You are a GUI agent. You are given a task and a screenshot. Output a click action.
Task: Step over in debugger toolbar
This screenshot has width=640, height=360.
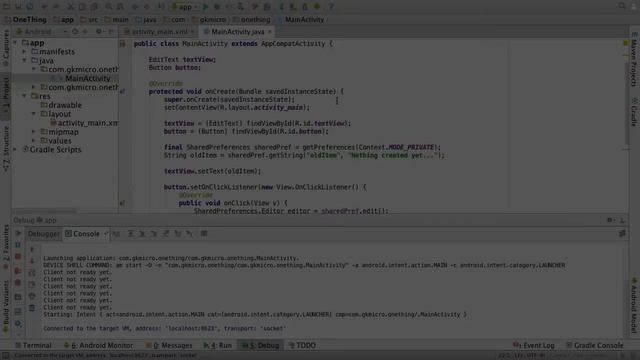coord(131,233)
